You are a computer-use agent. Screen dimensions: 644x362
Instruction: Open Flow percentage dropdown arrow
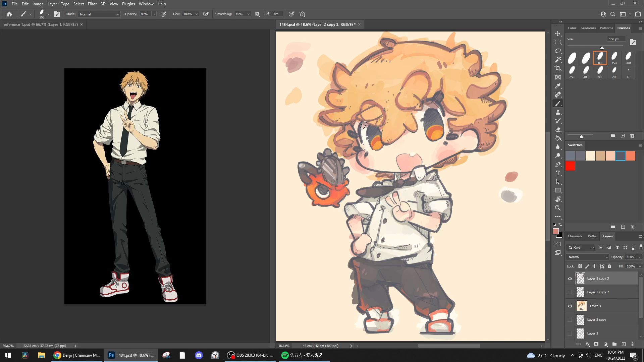(x=197, y=14)
